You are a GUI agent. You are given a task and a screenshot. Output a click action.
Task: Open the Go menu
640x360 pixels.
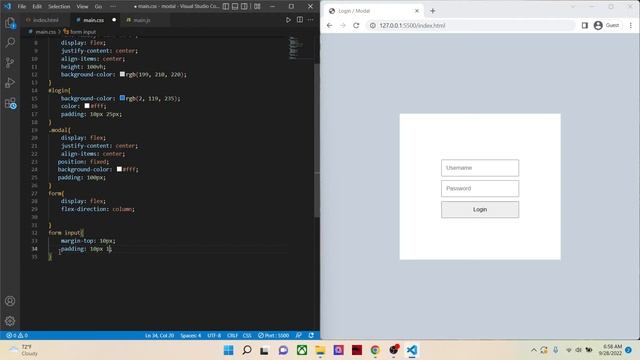pyautogui.click(x=98, y=7)
